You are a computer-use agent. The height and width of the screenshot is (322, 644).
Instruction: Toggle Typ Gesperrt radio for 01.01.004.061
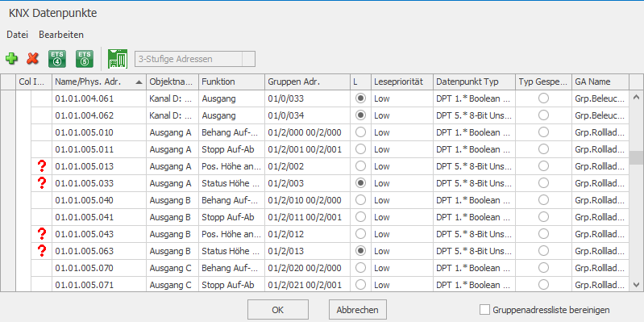[x=544, y=98]
